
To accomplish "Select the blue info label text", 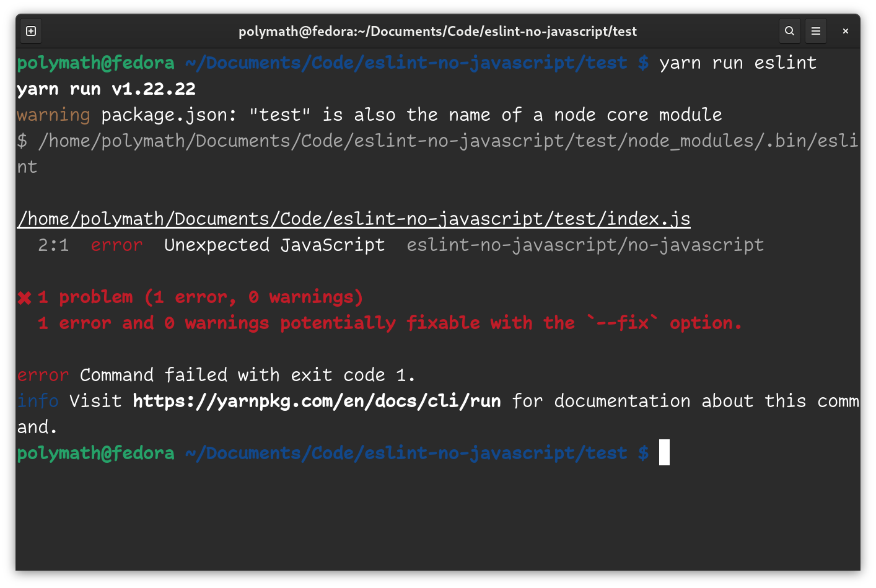I will pyautogui.click(x=37, y=400).
